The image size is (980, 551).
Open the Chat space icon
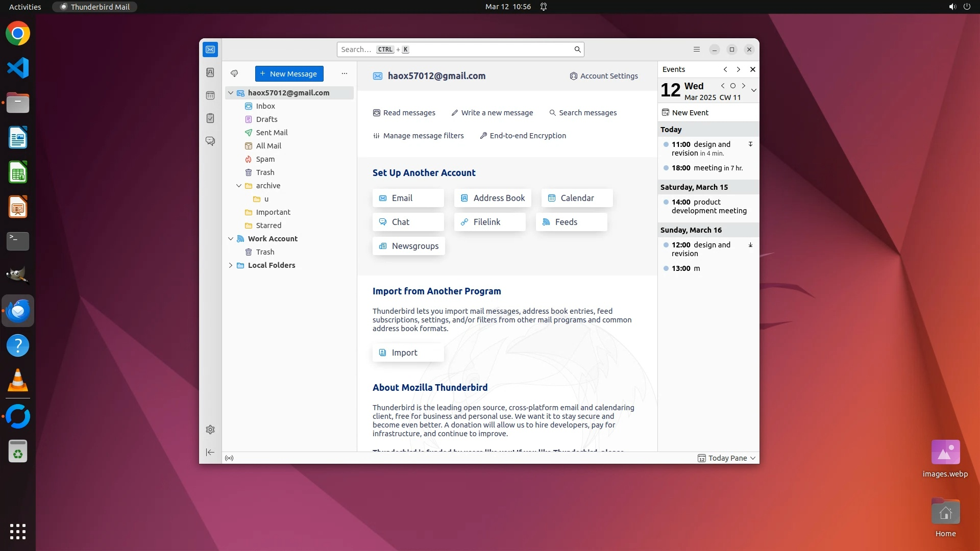(210, 141)
